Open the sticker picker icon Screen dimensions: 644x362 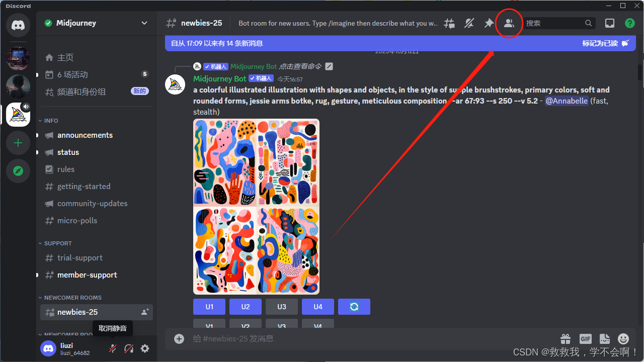tap(604, 339)
